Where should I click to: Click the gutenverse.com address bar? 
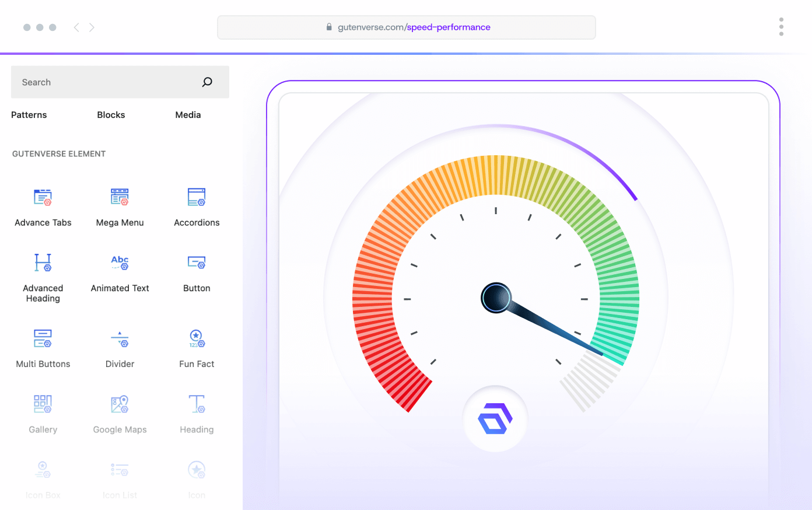coord(407,27)
